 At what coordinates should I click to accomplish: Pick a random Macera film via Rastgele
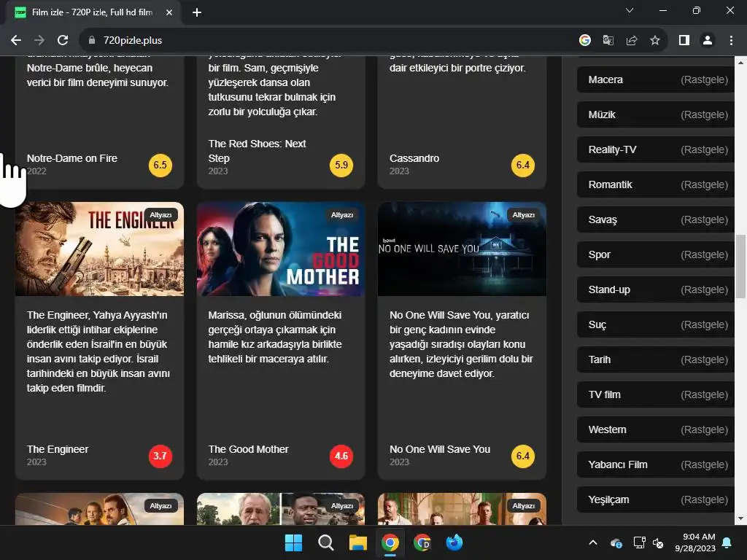704,79
